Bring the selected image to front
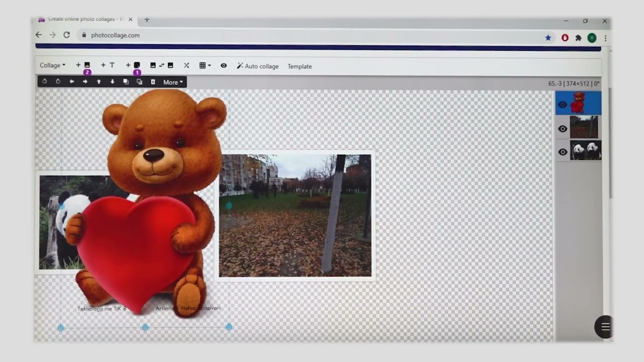 [126, 81]
